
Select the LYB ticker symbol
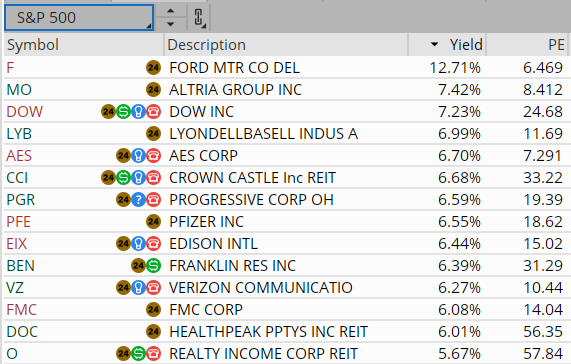19,134
